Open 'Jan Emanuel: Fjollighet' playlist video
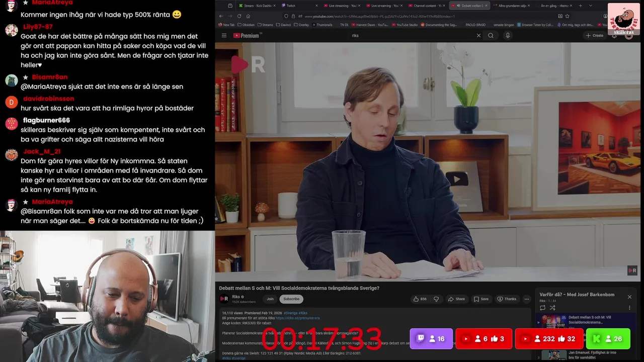The height and width of the screenshot is (362, 644). (x=592, y=355)
